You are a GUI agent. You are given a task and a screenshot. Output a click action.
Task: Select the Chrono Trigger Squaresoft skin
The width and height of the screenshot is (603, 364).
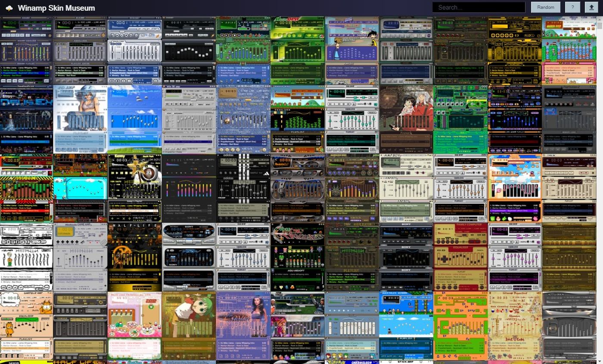click(x=298, y=257)
